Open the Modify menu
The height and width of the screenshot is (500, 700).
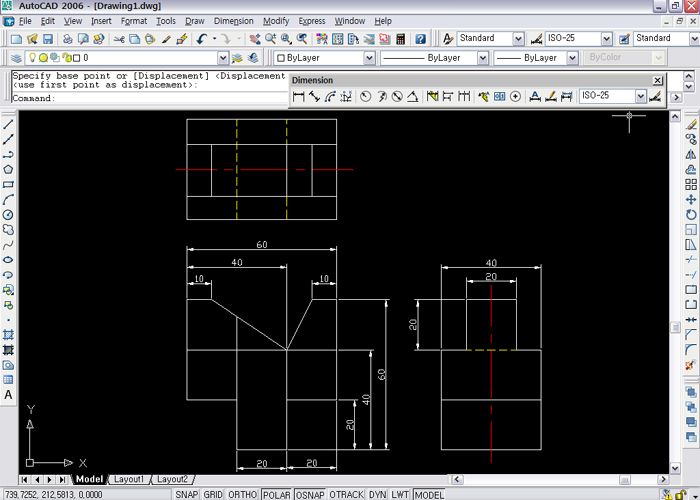pos(276,21)
